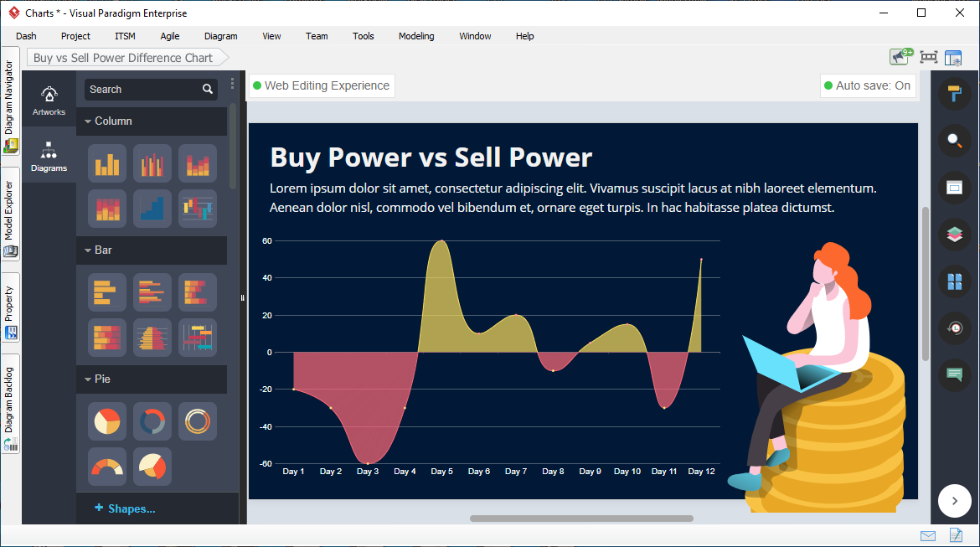This screenshot has width=980, height=547.
Task: Select the clustered column chart icon
Action: pyautogui.click(x=107, y=164)
